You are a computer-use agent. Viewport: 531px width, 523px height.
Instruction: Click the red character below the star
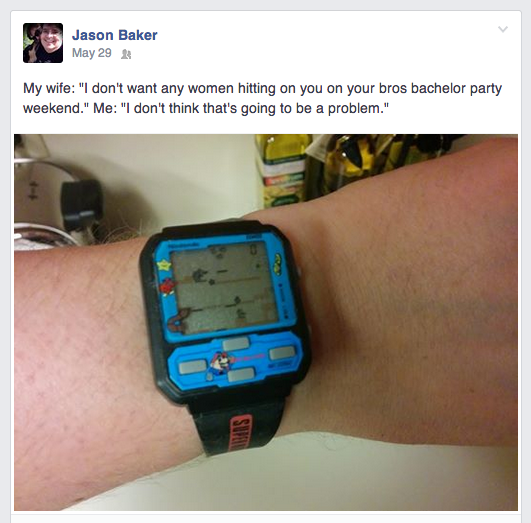(167, 286)
